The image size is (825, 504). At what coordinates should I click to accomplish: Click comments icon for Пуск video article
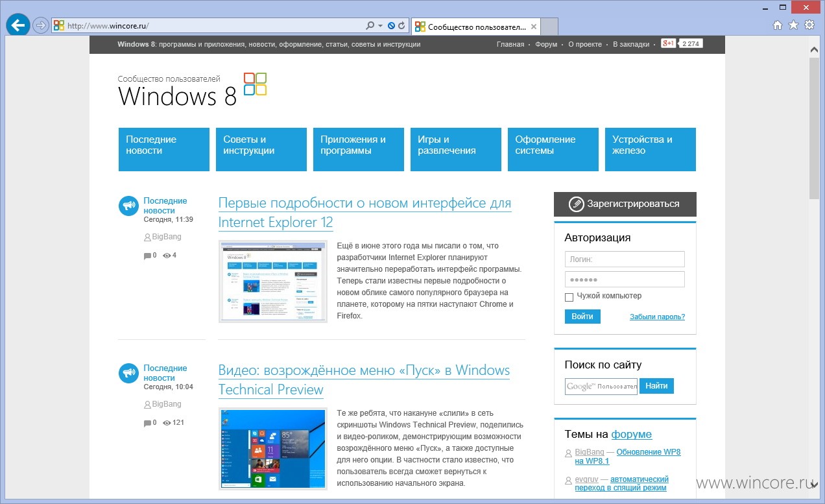(147, 423)
